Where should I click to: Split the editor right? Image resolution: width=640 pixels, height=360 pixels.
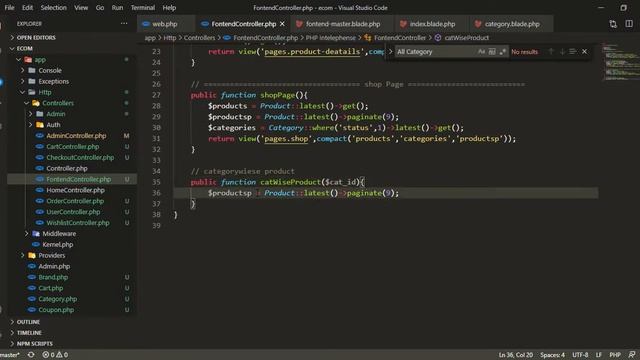point(629,24)
